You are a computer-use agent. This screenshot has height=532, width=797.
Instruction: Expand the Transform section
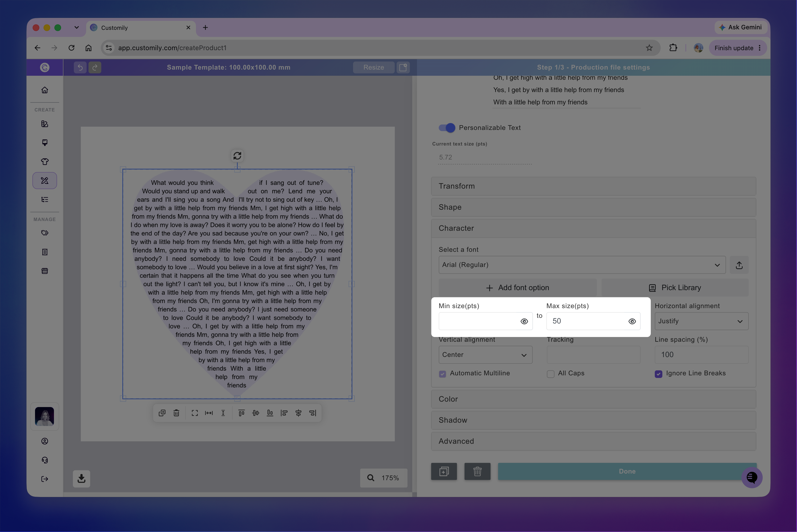point(593,186)
